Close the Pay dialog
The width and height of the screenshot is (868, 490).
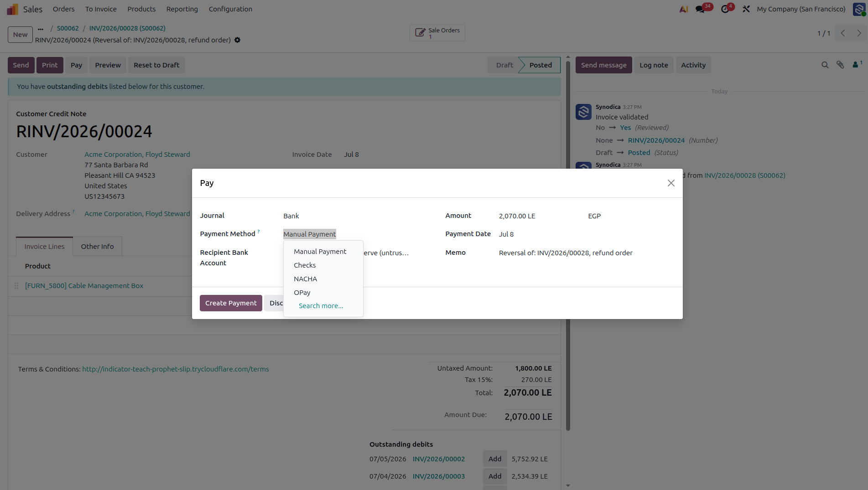click(x=671, y=183)
